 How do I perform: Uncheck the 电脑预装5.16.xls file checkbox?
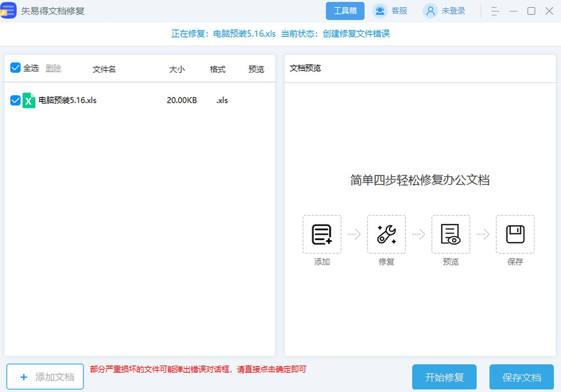coord(15,100)
